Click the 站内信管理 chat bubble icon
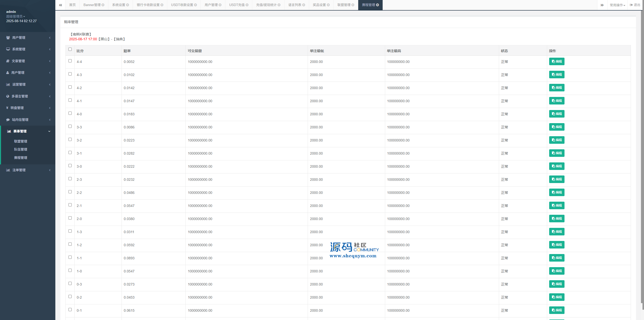The width and height of the screenshot is (644, 320). pos(8,120)
